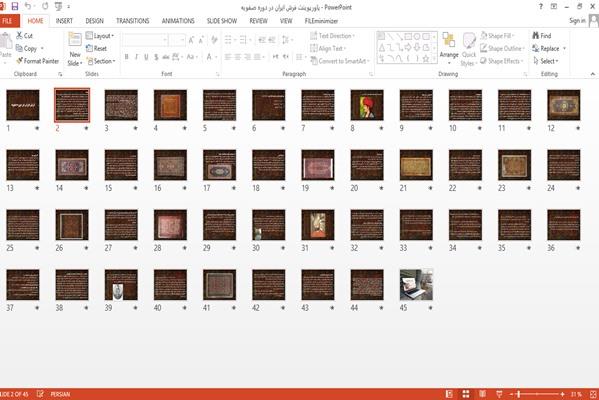This screenshot has width=599, height=400.
Task: Select the rectangle shape in shapes gallery
Action: (x=408, y=37)
